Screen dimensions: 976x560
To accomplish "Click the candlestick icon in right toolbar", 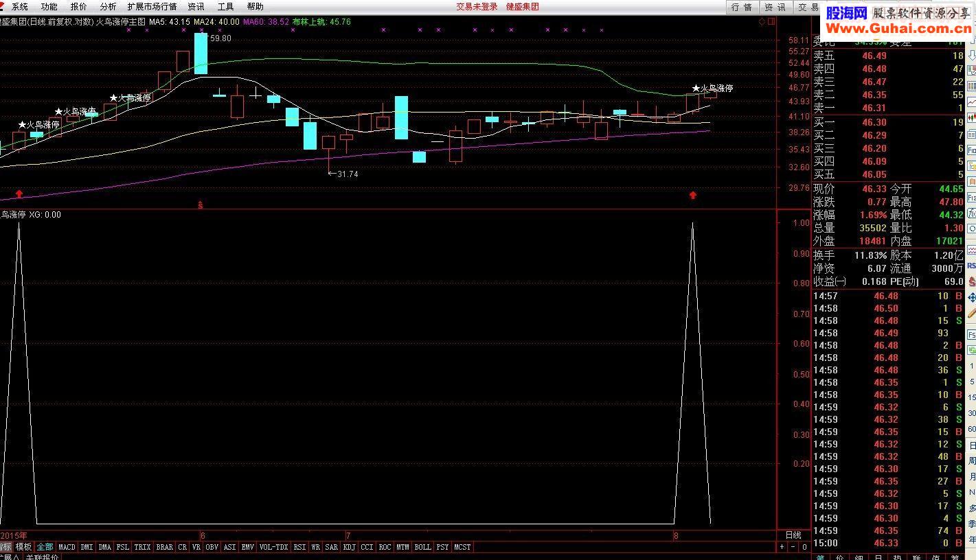I will pyautogui.click(x=972, y=117).
